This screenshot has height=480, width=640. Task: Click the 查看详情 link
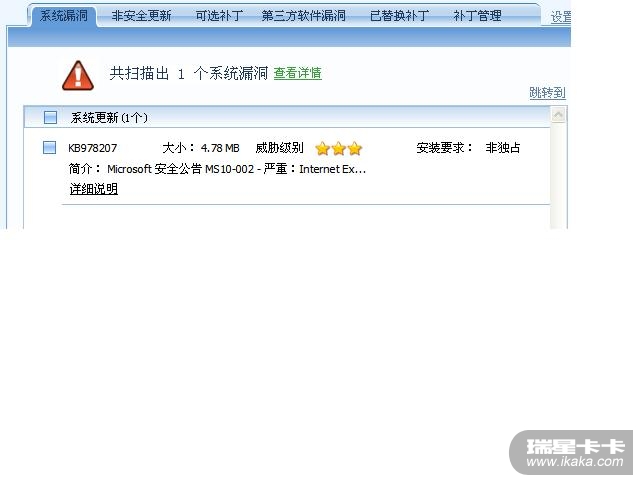click(x=298, y=73)
